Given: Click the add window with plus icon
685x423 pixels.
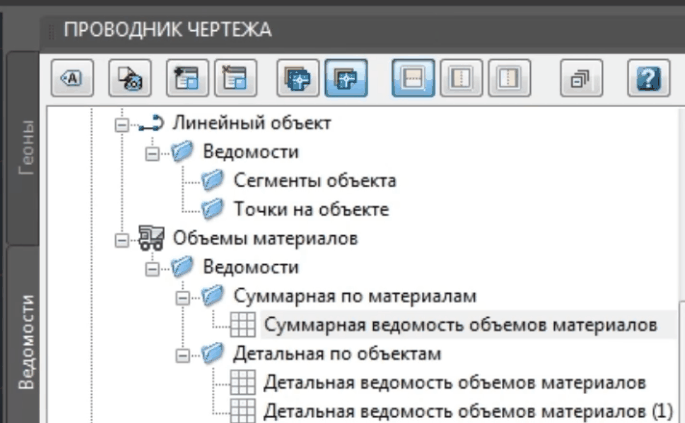Looking at the screenshot, I should point(187,78).
